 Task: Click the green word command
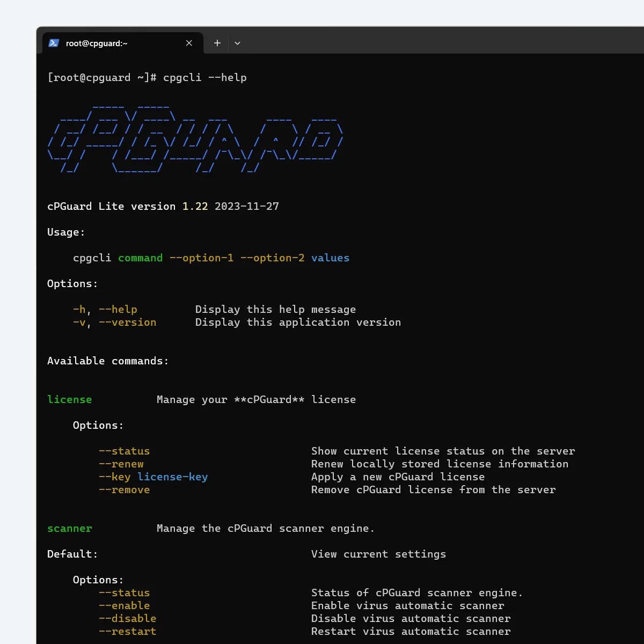point(140,258)
